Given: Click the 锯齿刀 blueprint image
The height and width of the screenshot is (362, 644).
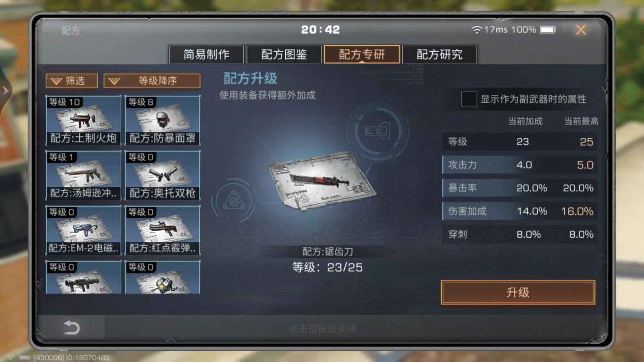Looking at the screenshot, I should click(x=322, y=181).
